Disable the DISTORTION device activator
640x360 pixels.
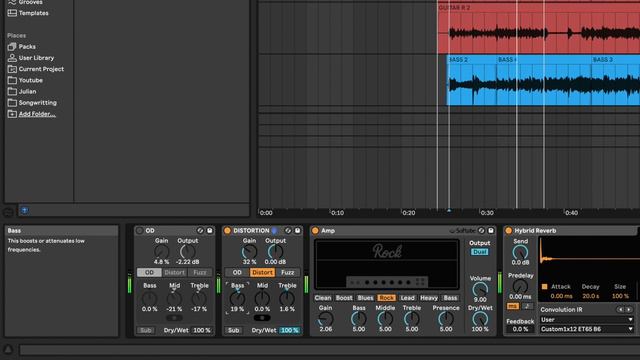point(227,231)
